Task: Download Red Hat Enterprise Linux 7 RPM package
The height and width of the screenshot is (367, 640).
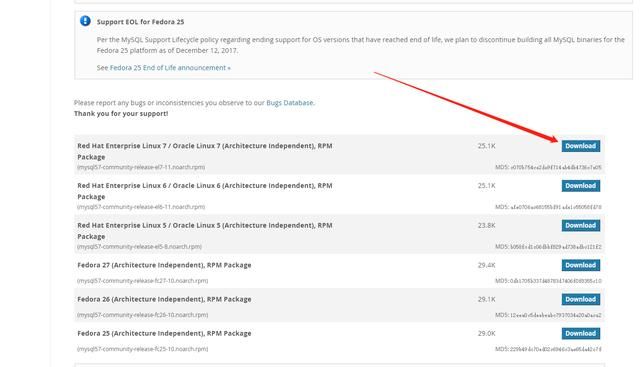Action: click(580, 146)
